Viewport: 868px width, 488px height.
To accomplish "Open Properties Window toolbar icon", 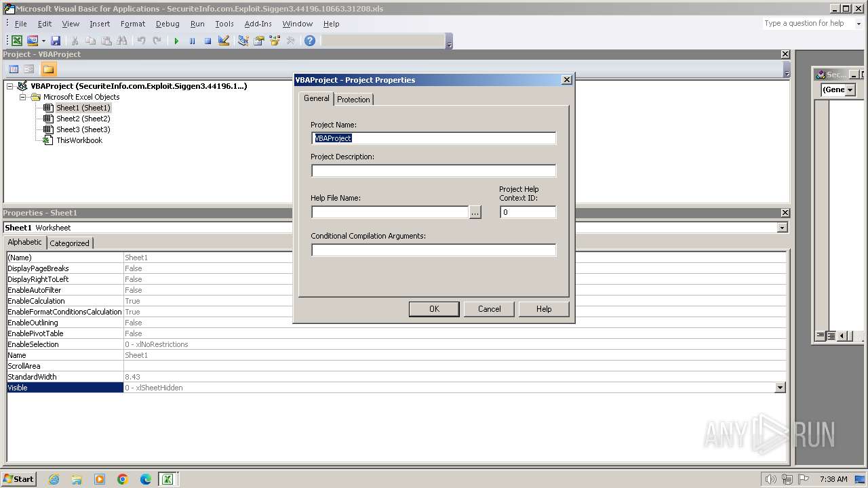I will [x=258, y=41].
